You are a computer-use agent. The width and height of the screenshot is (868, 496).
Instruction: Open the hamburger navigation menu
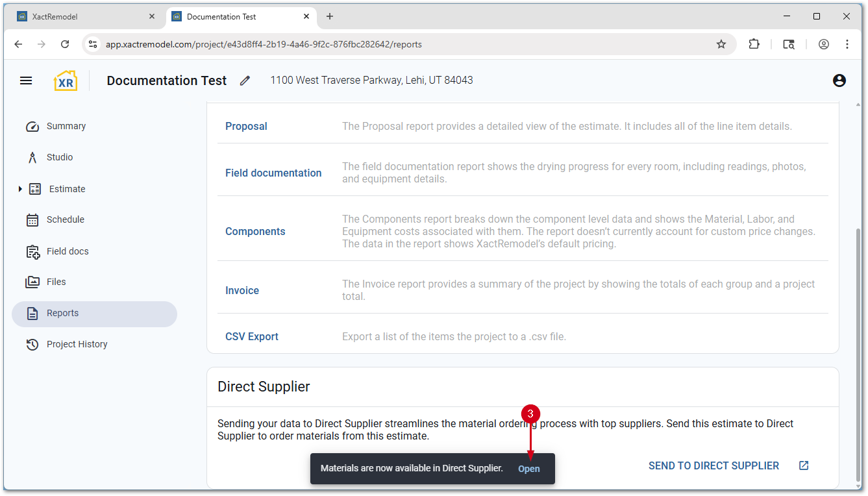(26, 81)
